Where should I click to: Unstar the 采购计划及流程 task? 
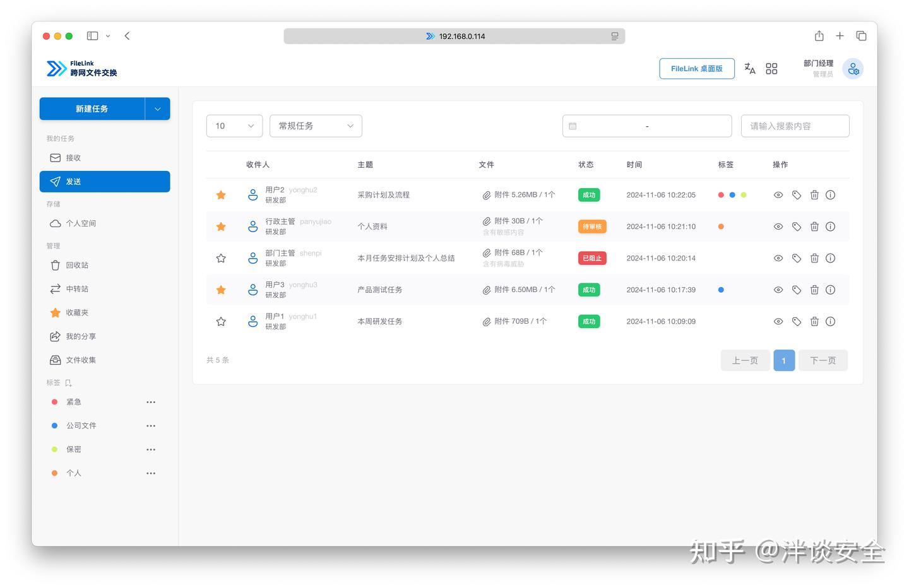coord(221,195)
